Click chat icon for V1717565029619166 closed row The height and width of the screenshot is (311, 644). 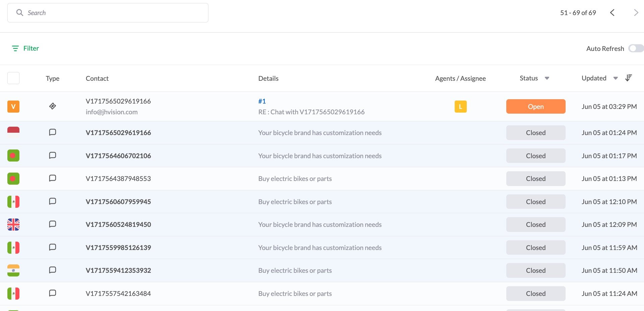click(x=53, y=132)
